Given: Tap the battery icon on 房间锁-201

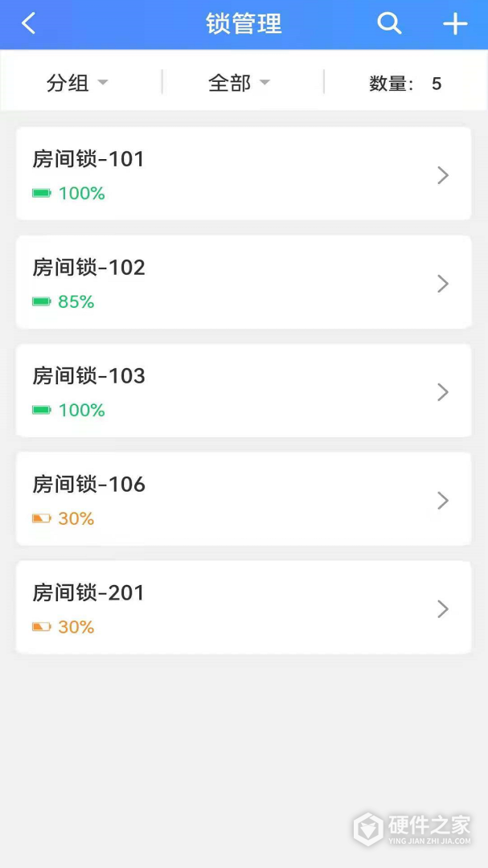Looking at the screenshot, I should (42, 627).
